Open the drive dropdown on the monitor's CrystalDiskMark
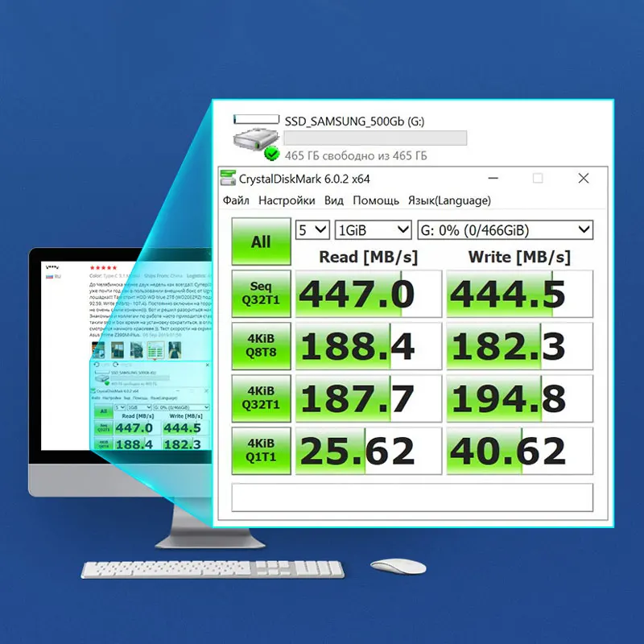This screenshot has height=644, width=644. [x=181, y=407]
